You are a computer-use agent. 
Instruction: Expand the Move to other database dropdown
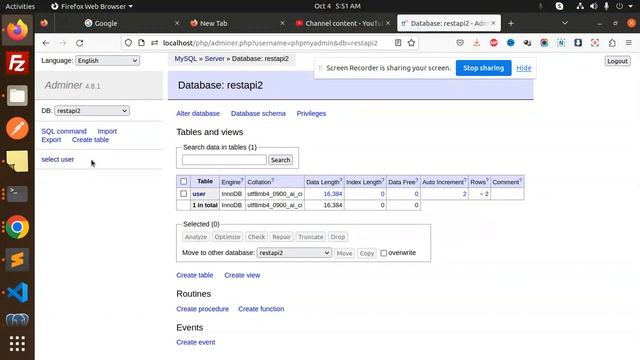click(x=294, y=253)
